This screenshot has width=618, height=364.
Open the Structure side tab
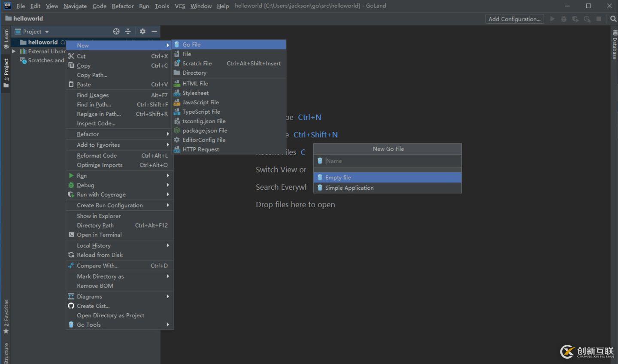pyautogui.click(x=6, y=353)
